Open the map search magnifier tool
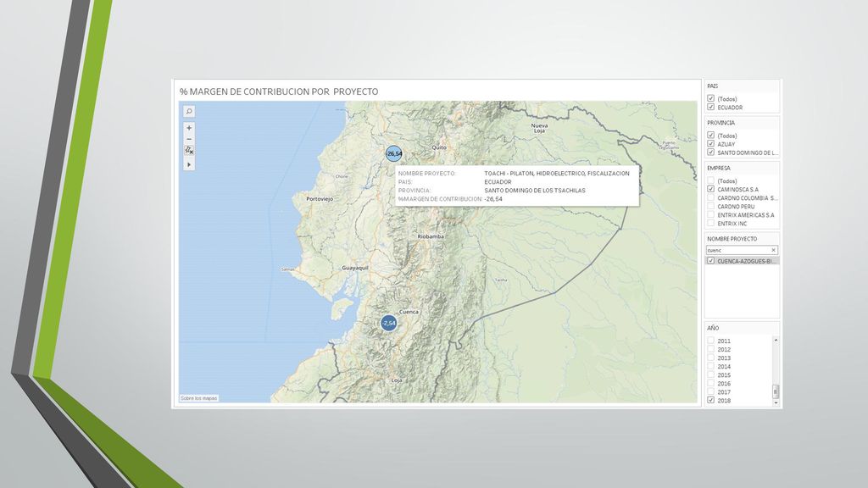The width and height of the screenshot is (868, 488). (x=189, y=111)
